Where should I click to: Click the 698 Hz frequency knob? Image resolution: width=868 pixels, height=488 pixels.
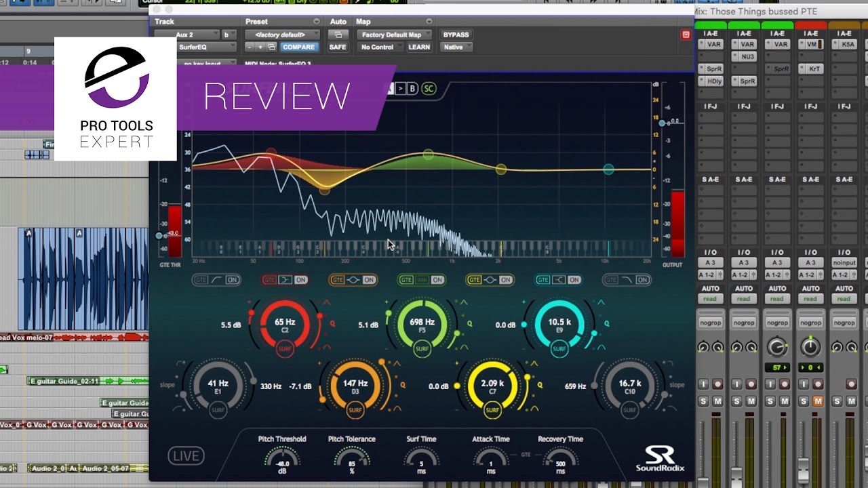pos(422,325)
